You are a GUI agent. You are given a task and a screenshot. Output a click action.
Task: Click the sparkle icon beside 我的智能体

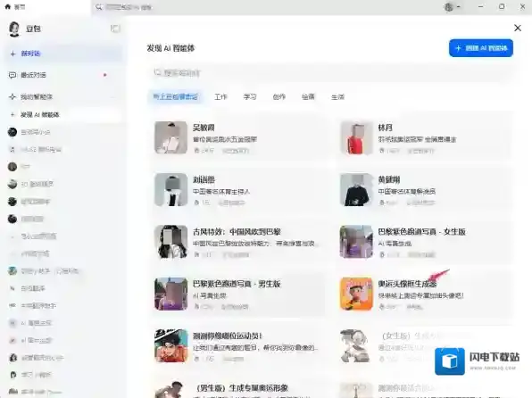(x=12, y=96)
